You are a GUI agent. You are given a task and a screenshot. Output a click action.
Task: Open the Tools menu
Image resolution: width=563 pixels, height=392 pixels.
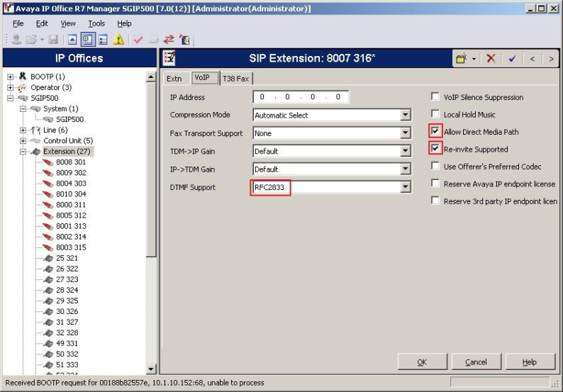coord(96,23)
